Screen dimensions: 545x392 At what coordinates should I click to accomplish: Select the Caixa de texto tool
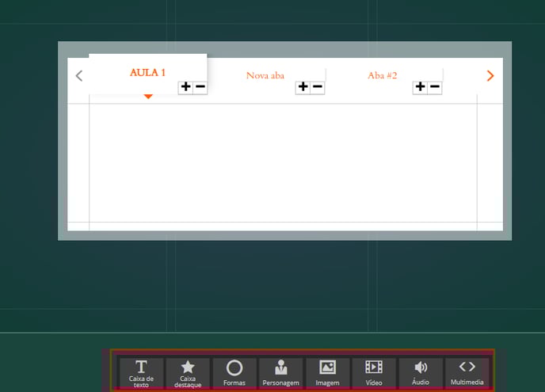141,373
